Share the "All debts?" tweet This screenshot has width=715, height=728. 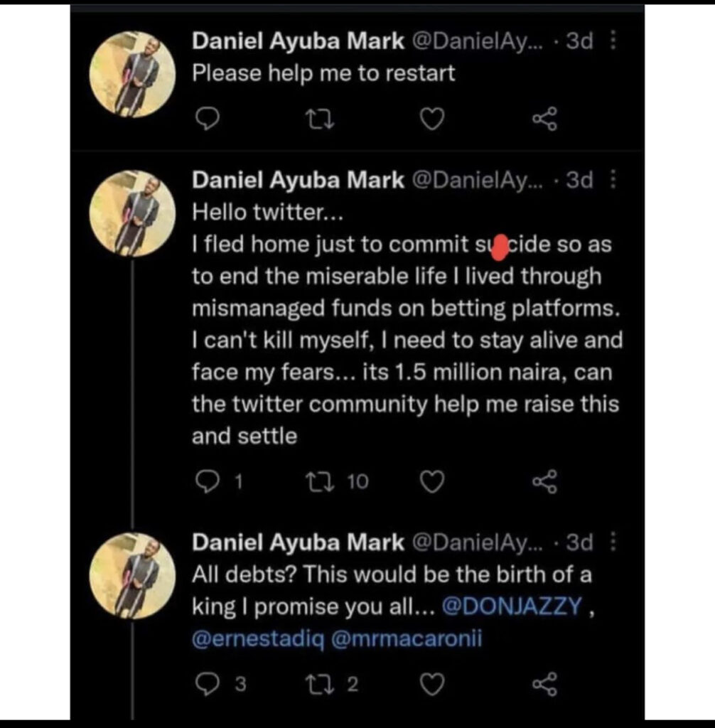(x=545, y=684)
